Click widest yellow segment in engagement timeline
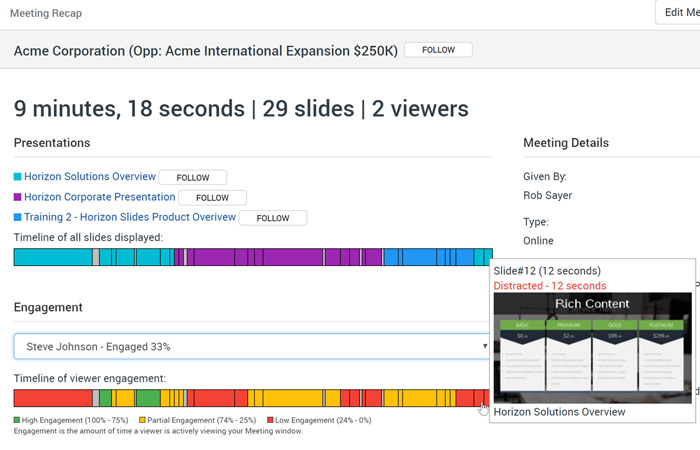The height and width of the screenshot is (450, 700). 293,398
